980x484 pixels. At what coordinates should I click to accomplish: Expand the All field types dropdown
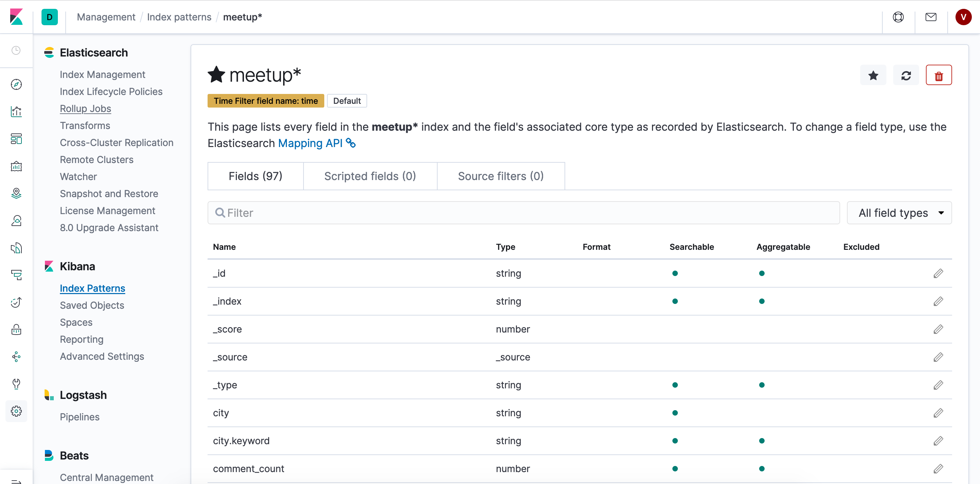pos(899,213)
